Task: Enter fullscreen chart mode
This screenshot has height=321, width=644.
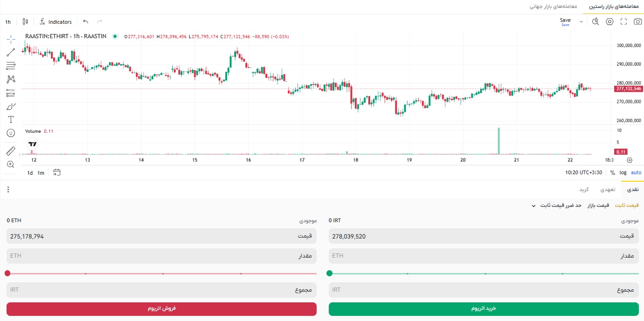Action: (x=624, y=21)
